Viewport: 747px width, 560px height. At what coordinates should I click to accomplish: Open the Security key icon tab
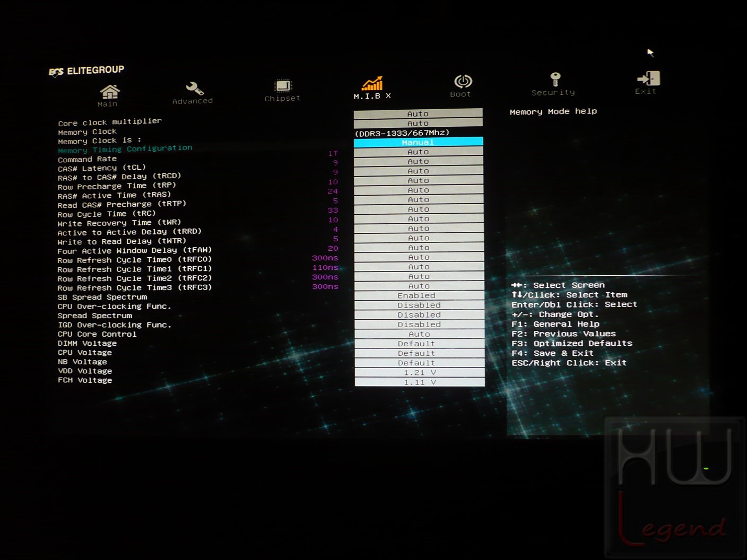555,79
